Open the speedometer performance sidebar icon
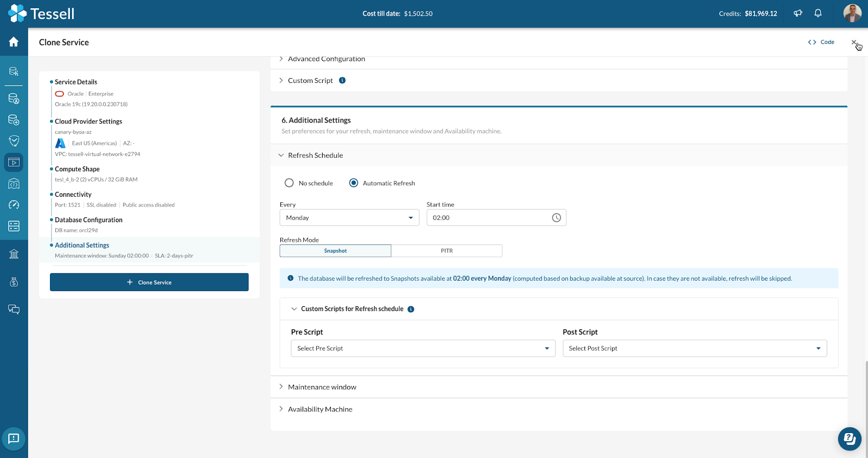The image size is (868, 458). [x=14, y=204]
